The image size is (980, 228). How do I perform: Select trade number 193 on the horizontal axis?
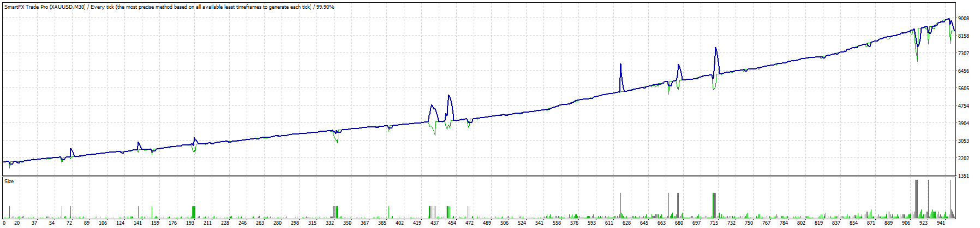[190, 223]
